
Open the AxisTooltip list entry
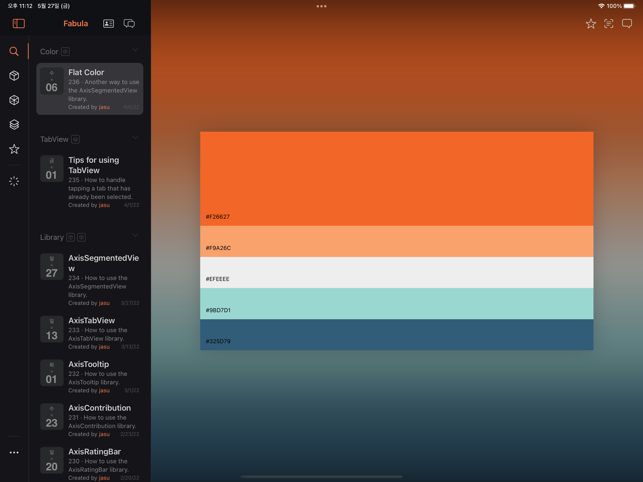coord(90,377)
